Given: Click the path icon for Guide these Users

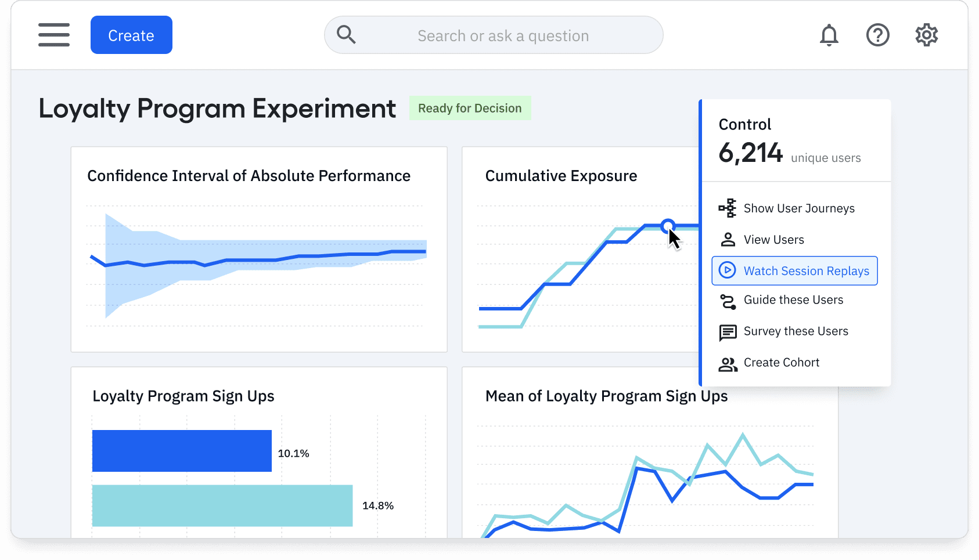Looking at the screenshot, I should click(728, 300).
